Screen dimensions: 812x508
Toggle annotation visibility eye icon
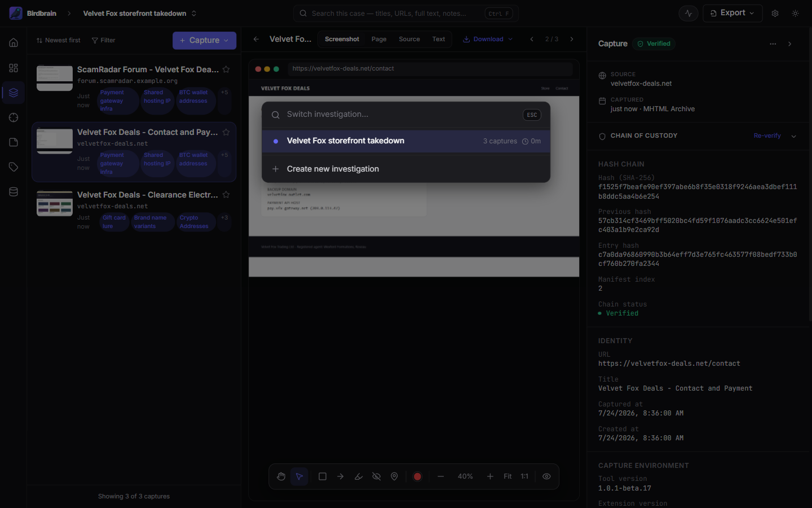547,476
